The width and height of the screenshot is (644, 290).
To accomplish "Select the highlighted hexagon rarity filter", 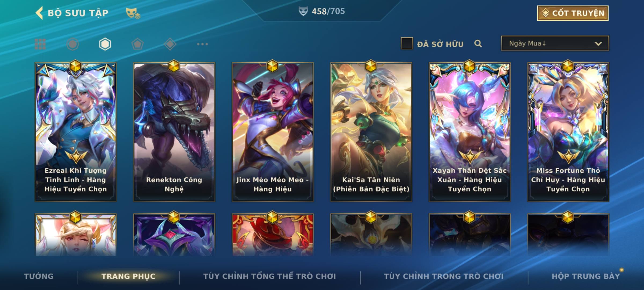I will [105, 44].
